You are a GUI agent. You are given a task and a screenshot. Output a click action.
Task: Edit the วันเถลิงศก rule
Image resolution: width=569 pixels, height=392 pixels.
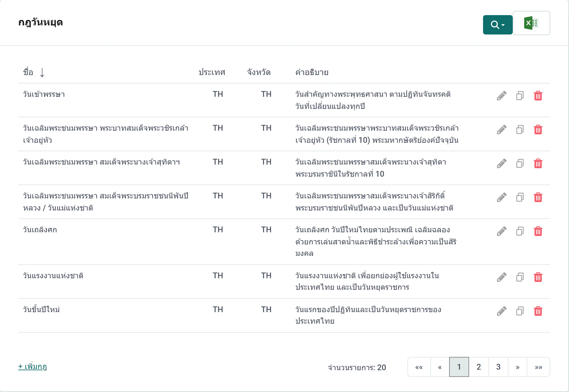[502, 231]
